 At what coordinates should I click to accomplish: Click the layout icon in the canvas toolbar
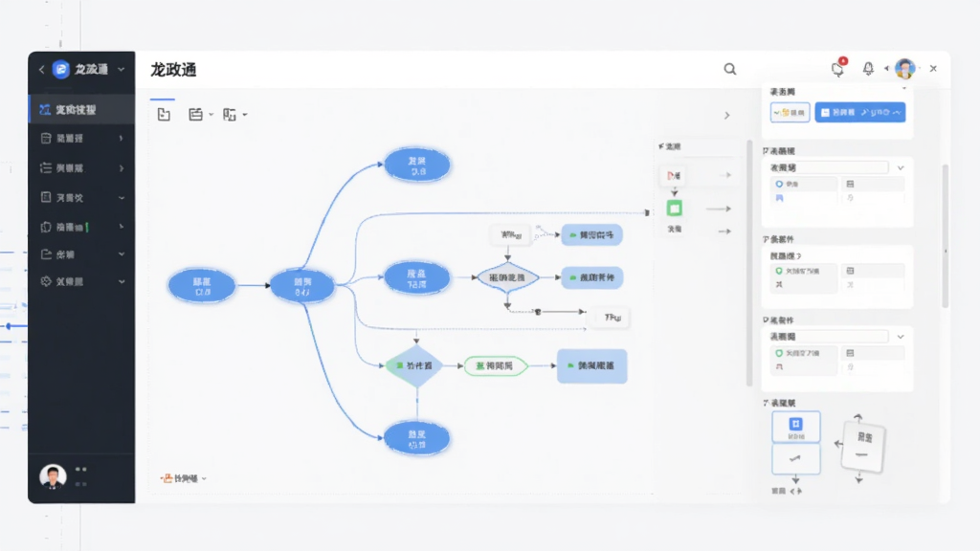tap(195, 115)
